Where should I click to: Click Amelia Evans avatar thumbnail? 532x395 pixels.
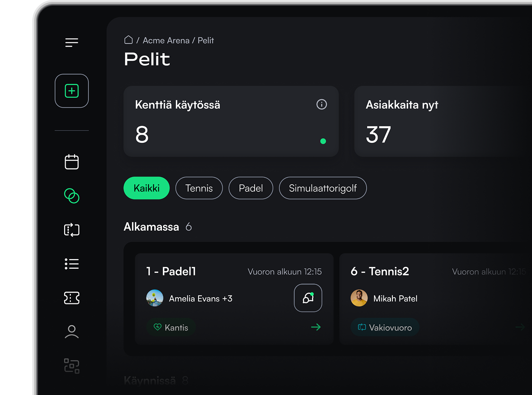click(x=155, y=298)
